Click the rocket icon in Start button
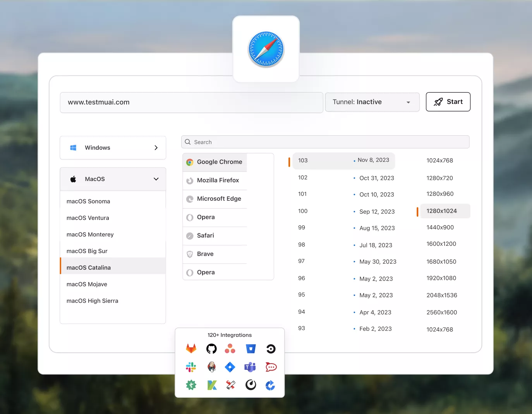 point(438,102)
